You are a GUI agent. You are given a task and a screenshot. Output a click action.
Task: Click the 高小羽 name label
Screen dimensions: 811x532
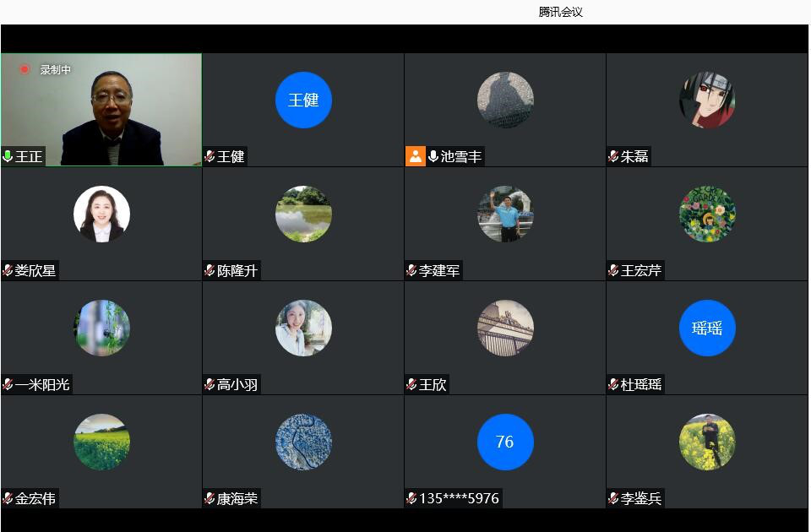point(237,384)
